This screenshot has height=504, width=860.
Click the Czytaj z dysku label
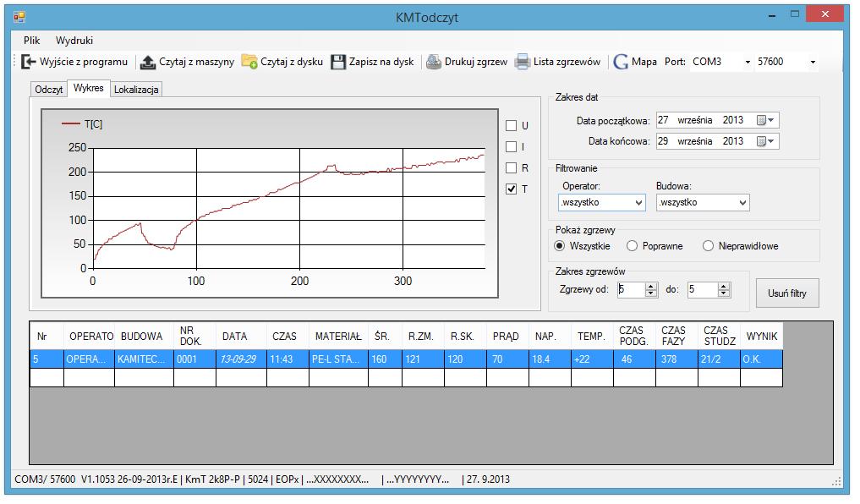click(x=292, y=62)
